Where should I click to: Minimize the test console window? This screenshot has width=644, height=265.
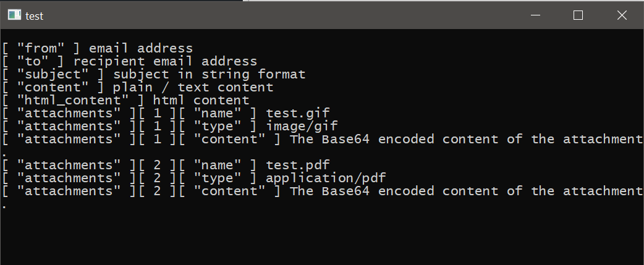[535, 15]
